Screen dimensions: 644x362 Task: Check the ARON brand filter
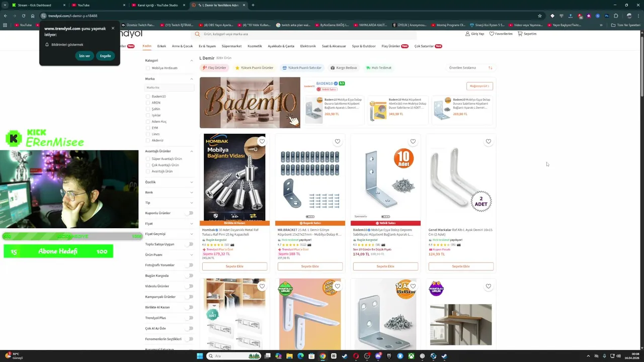click(x=148, y=103)
